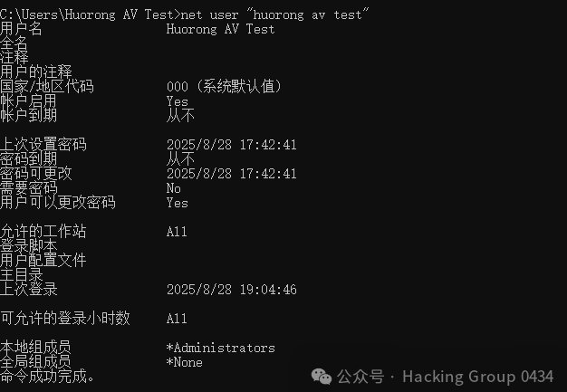
Task: Click the Hacking Group 0434 watermark text
Action: (477, 377)
